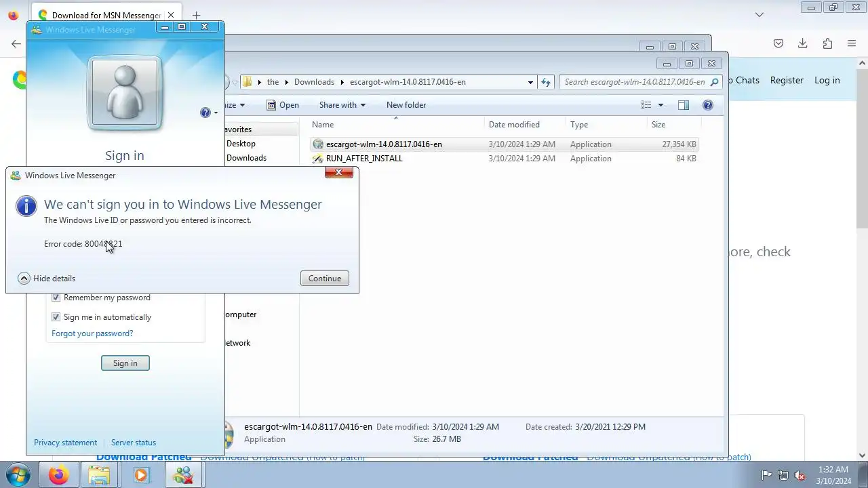Viewport: 868px width, 488px height.
Task: Click the change your view icon
Action: point(646,105)
